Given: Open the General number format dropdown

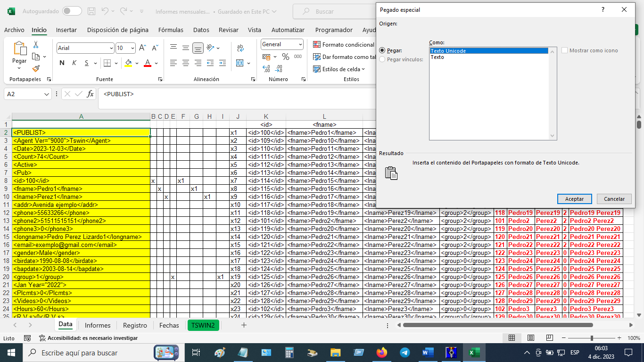Looking at the screenshot, I should tap(300, 44).
